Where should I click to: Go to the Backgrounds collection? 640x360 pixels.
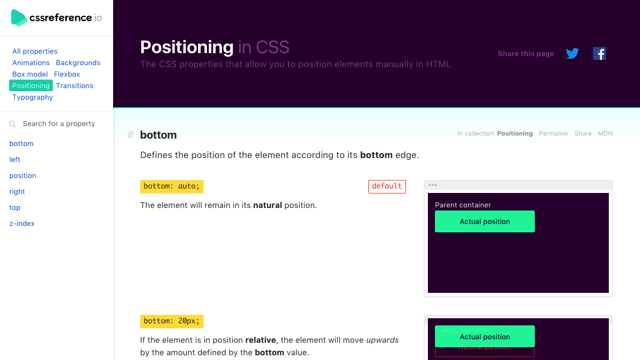[x=78, y=62]
